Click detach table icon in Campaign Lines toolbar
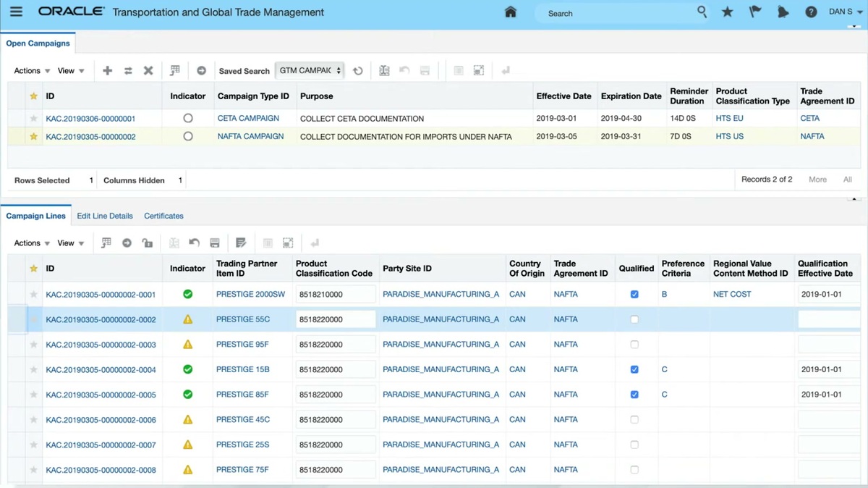This screenshot has height=488, width=868. [287, 243]
